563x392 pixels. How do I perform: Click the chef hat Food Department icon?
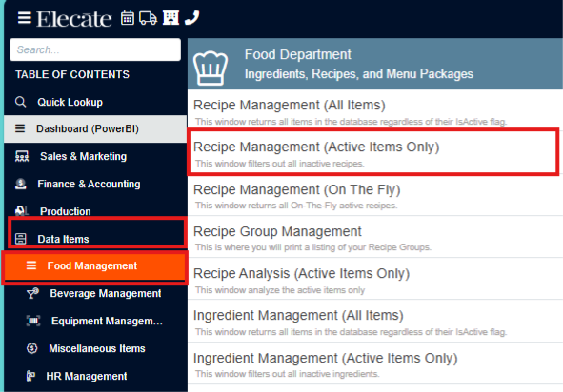click(211, 68)
